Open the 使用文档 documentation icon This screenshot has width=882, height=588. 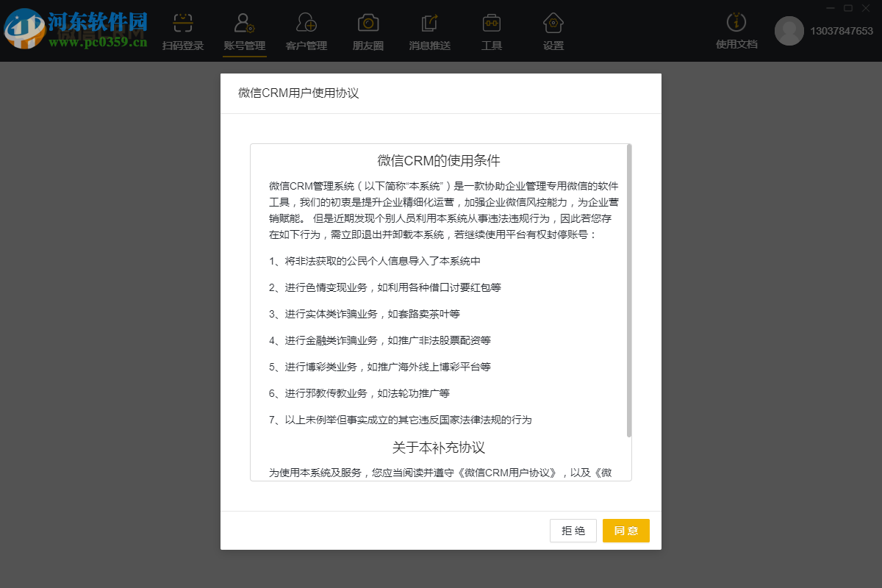click(736, 31)
